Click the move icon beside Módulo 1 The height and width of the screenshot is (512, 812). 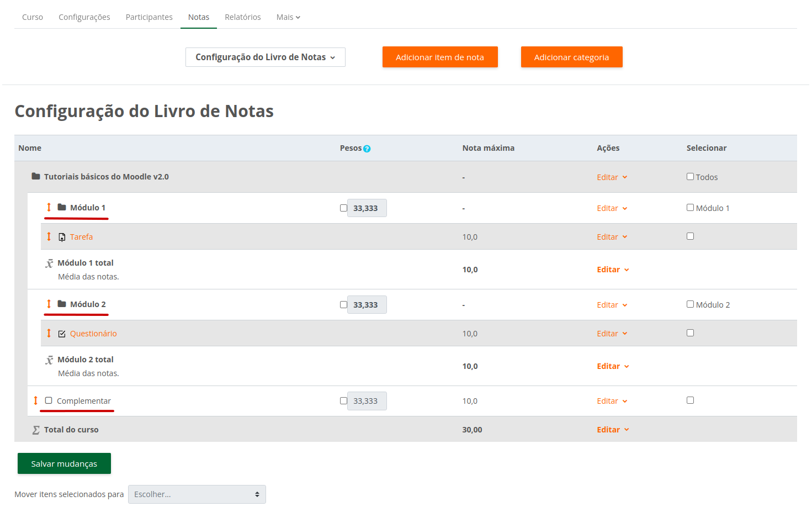[49, 208]
